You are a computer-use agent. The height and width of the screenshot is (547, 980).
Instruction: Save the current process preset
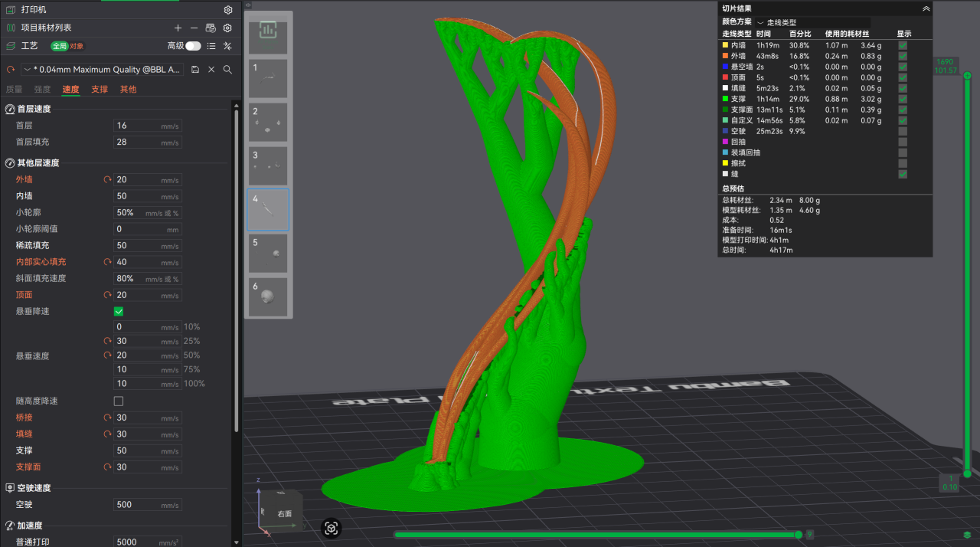click(x=195, y=70)
